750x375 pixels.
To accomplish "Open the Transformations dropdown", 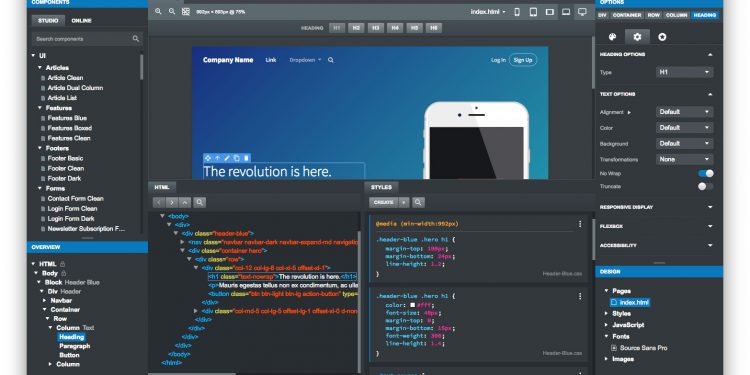I will 684,159.
